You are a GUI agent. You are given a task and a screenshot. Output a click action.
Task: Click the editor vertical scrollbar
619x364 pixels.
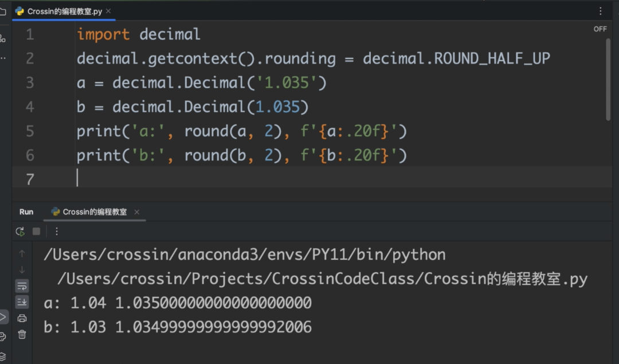(x=608, y=79)
